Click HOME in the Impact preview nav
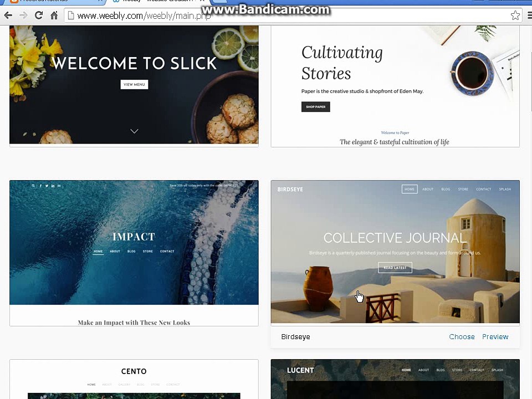This screenshot has height=399, width=532. pyautogui.click(x=98, y=252)
